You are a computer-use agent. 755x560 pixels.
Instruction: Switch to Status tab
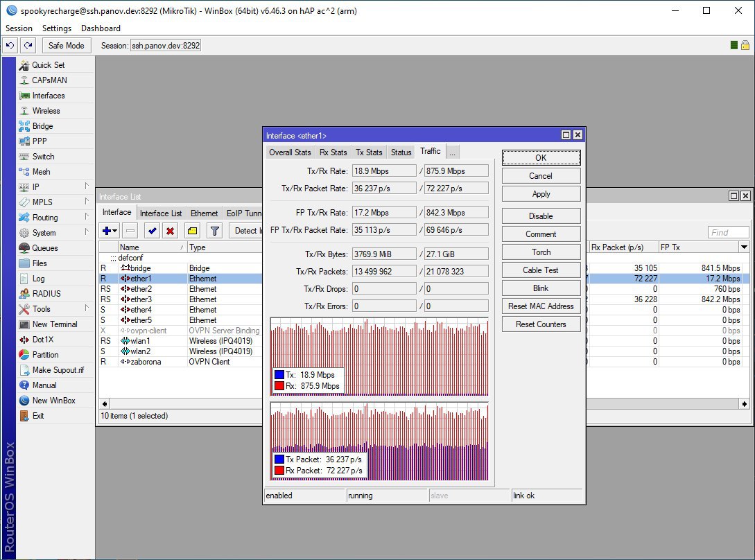tap(401, 152)
